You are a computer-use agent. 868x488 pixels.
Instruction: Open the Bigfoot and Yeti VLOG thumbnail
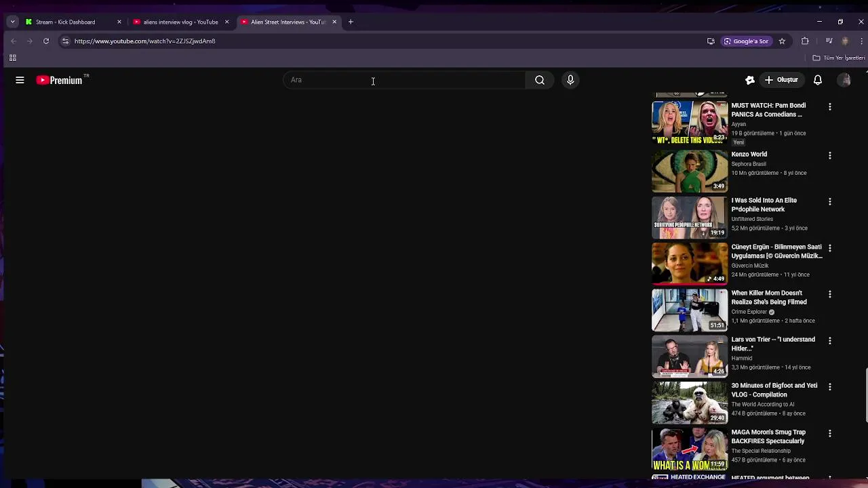coord(690,402)
